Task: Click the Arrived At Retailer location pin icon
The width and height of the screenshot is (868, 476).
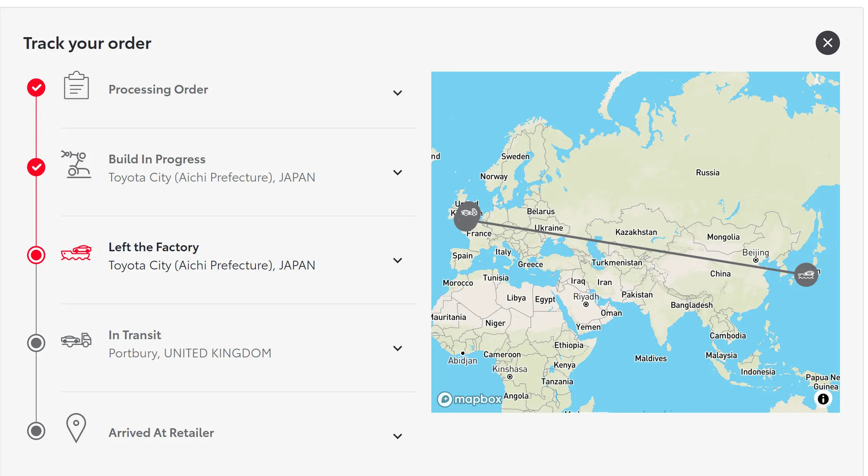Action: 76,428
